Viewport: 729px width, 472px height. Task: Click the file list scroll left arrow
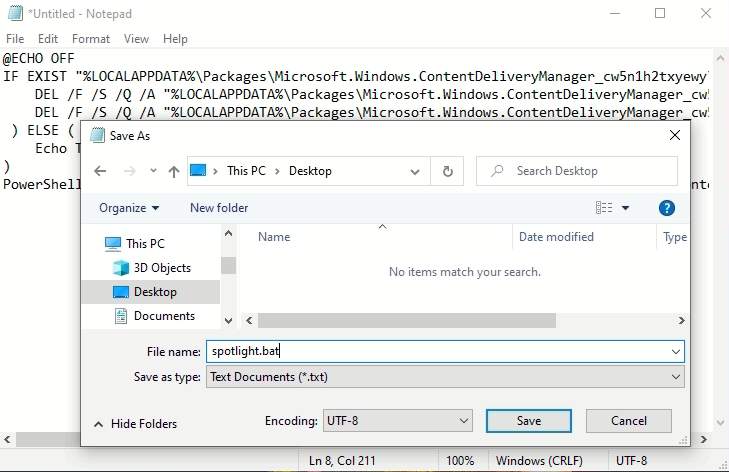[x=249, y=320]
